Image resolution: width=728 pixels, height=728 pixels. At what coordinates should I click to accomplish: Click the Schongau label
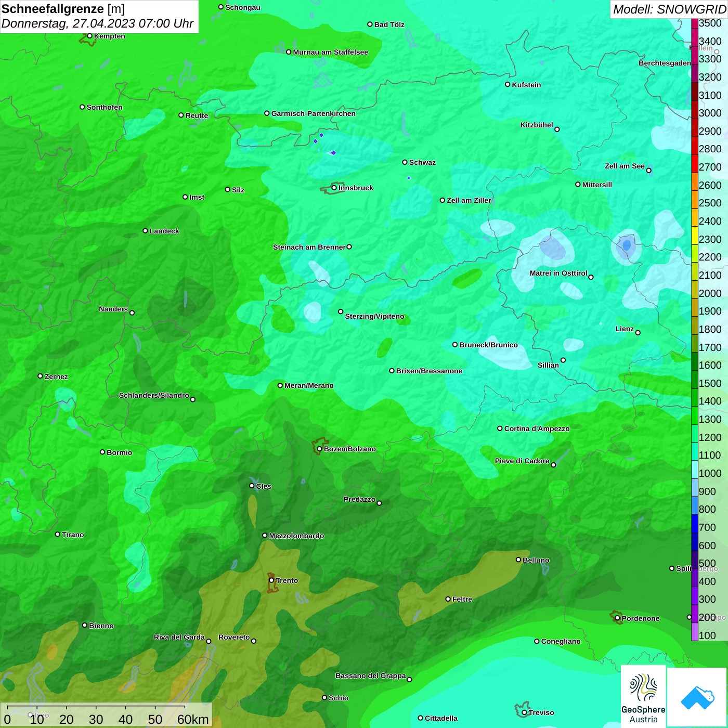tap(243, 7)
